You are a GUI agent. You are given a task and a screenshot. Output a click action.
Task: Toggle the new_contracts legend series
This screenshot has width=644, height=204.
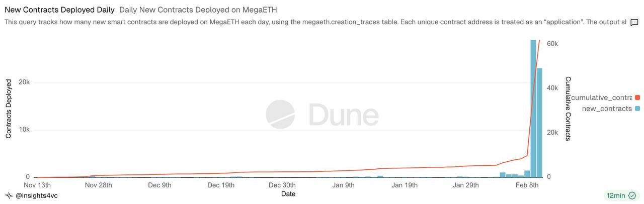[607, 109]
